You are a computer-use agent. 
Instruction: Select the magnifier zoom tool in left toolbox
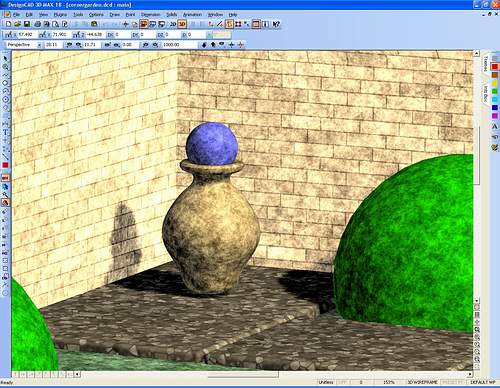[x=5, y=67]
